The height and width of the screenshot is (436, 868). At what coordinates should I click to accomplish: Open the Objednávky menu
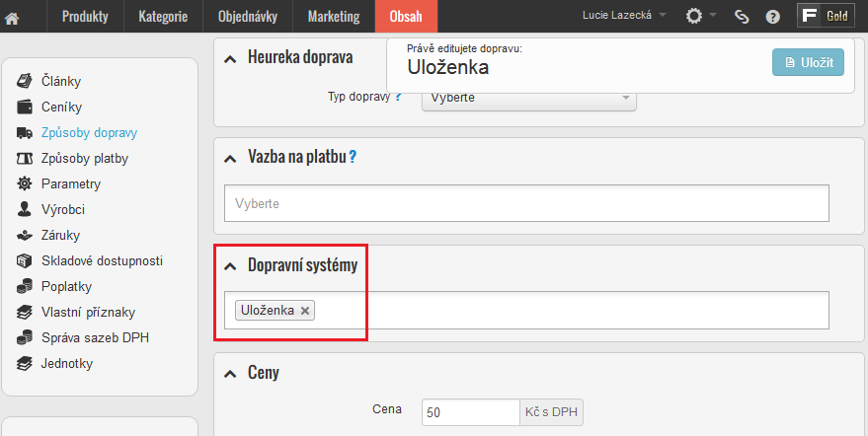(248, 17)
